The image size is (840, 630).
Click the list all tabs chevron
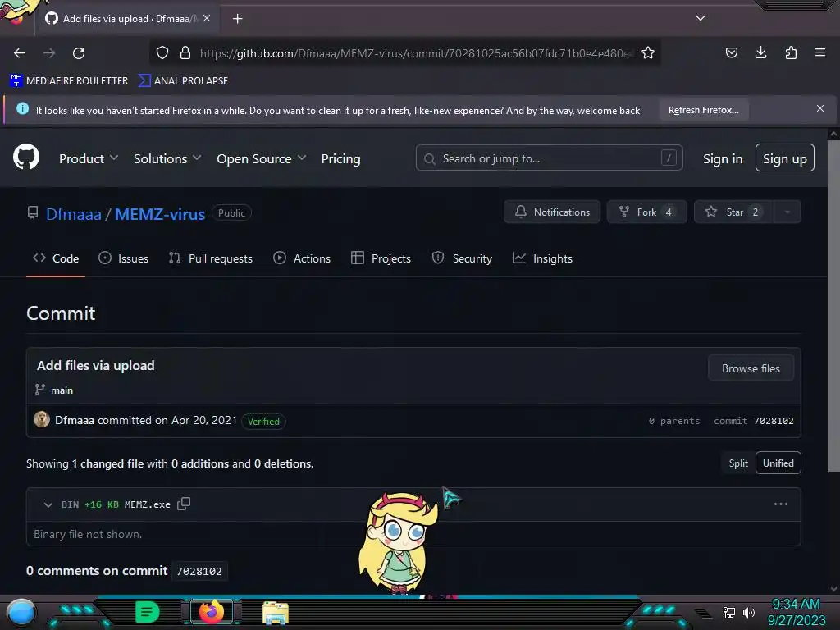(x=701, y=18)
